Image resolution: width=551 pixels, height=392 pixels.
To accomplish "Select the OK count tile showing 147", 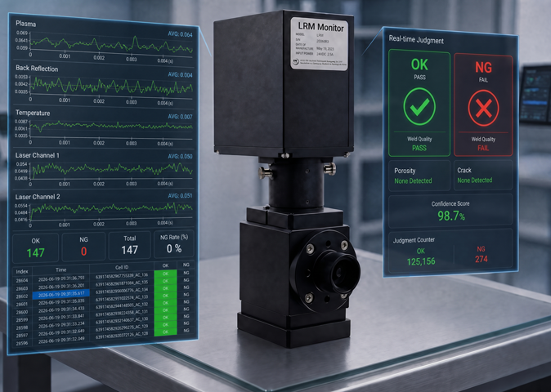I will [x=35, y=248].
